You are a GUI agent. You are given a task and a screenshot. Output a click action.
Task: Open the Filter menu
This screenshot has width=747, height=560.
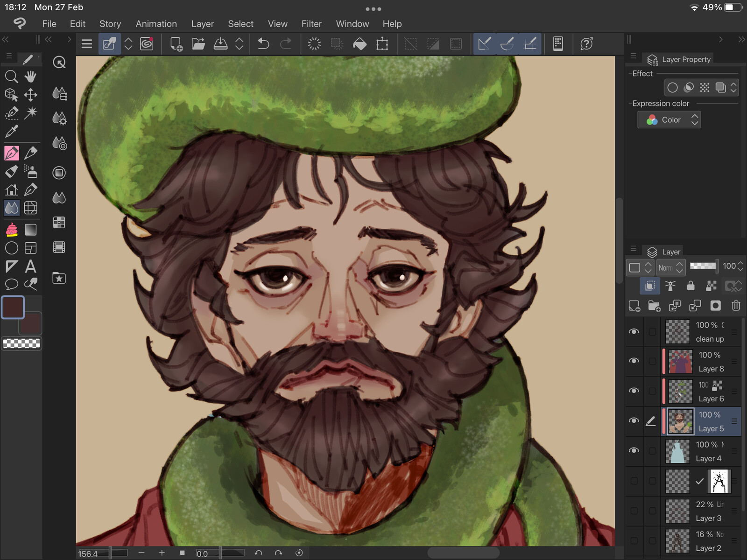pyautogui.click(x=311, y=24)
